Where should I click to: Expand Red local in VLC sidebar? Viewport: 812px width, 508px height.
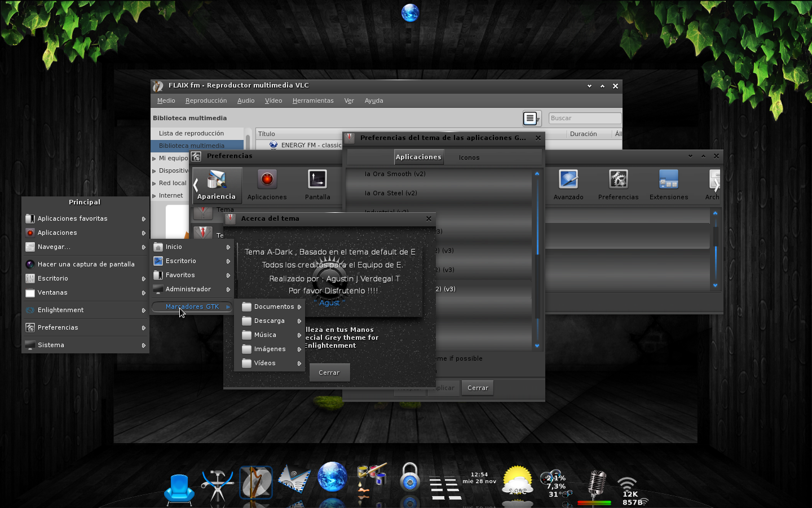tap(154, 183)
